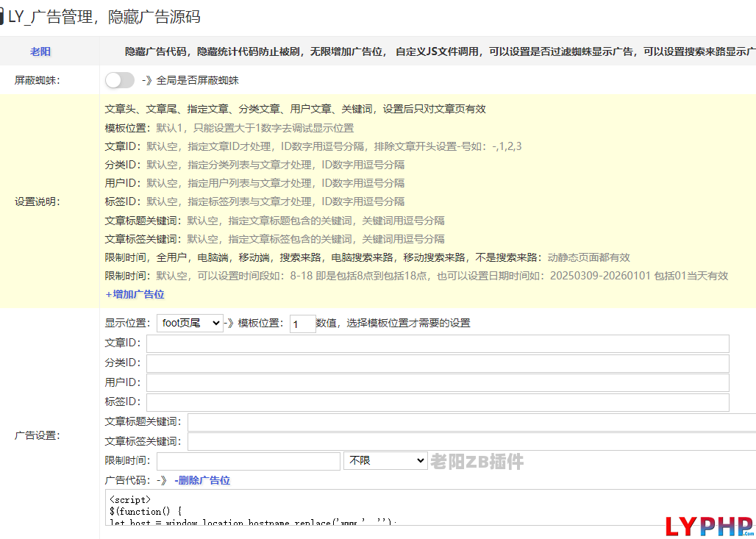Click into the 文章ID input field
The height and width of the screenshot is (539, 756).
(x=438, y=343)
